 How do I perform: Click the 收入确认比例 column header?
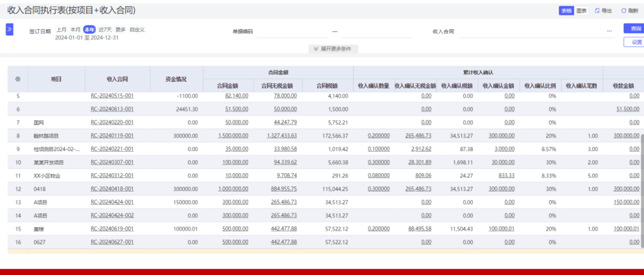pyautogui.click(x=540, y=86)
